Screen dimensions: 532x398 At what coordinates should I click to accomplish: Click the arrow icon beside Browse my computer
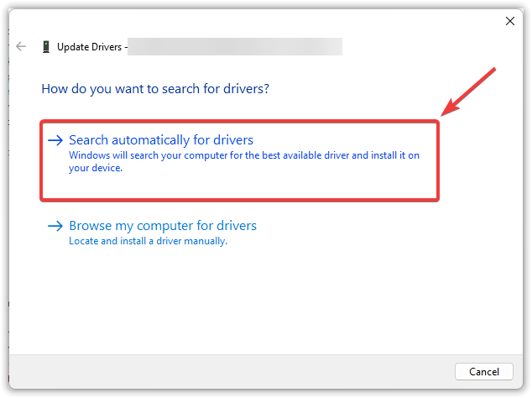(55, 226)
